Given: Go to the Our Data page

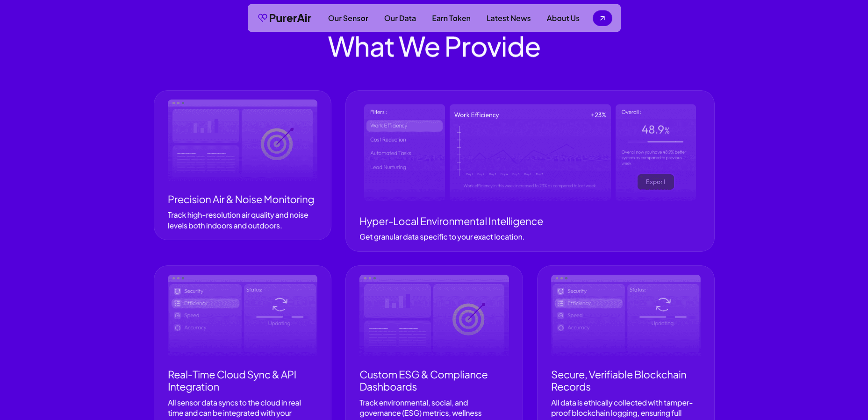Looking at the screenshot, I should click(400, 18).
